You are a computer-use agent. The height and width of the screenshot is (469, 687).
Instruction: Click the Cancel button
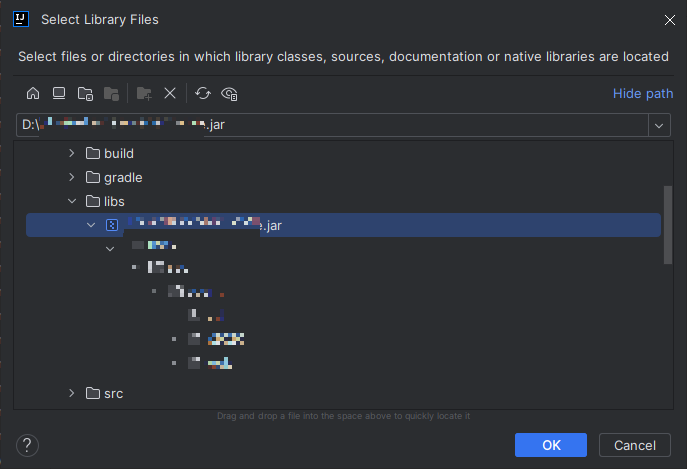click(x=635, y=445)
